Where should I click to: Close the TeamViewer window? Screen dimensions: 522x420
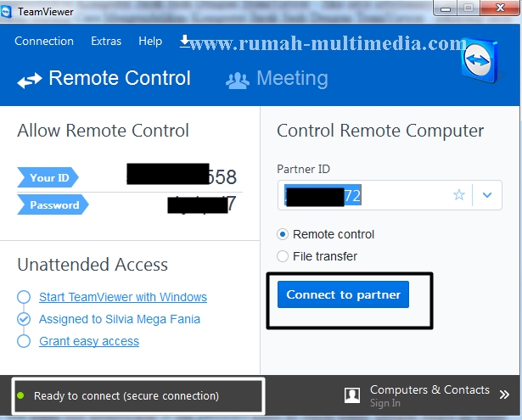(500, 8)
